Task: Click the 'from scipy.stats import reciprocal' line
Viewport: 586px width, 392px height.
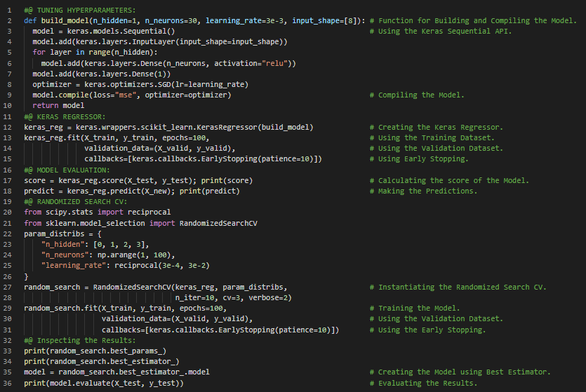Action: 97,212
